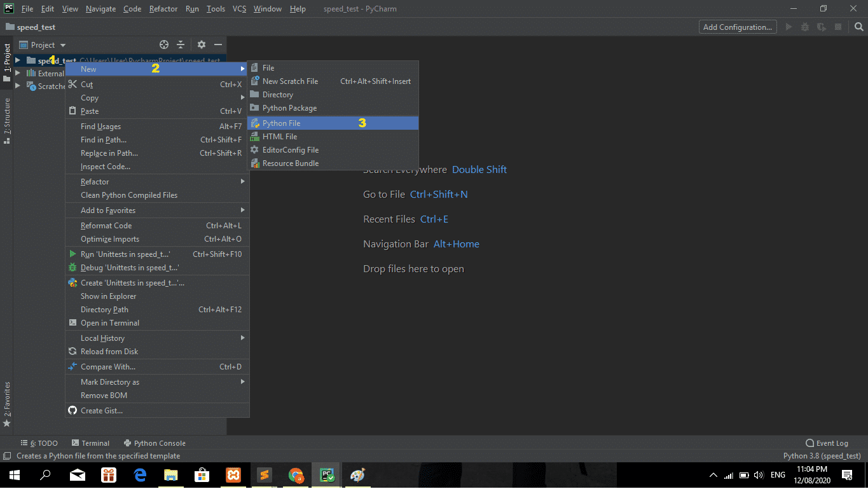
Task: Expand the speed_test project tree node
Action: coord(18,60)
